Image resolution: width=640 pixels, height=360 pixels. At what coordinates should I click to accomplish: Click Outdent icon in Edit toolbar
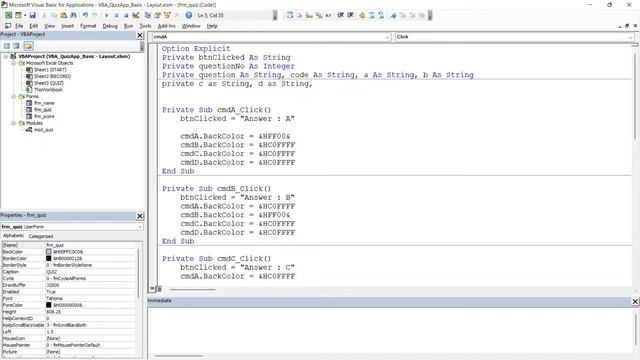(x=350, y=15)
